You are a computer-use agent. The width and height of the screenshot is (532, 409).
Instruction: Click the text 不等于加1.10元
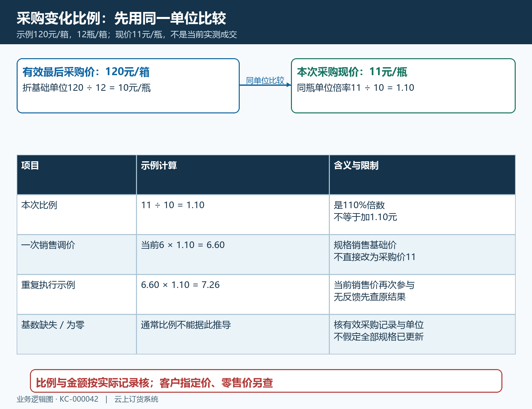[x=365, y=217]
